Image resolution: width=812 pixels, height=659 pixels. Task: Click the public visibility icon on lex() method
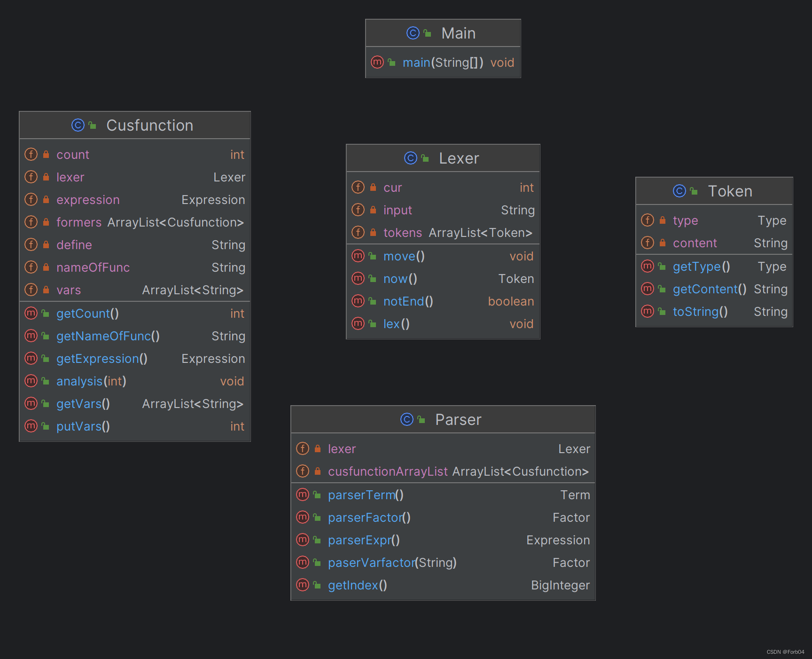pos(372,323)
